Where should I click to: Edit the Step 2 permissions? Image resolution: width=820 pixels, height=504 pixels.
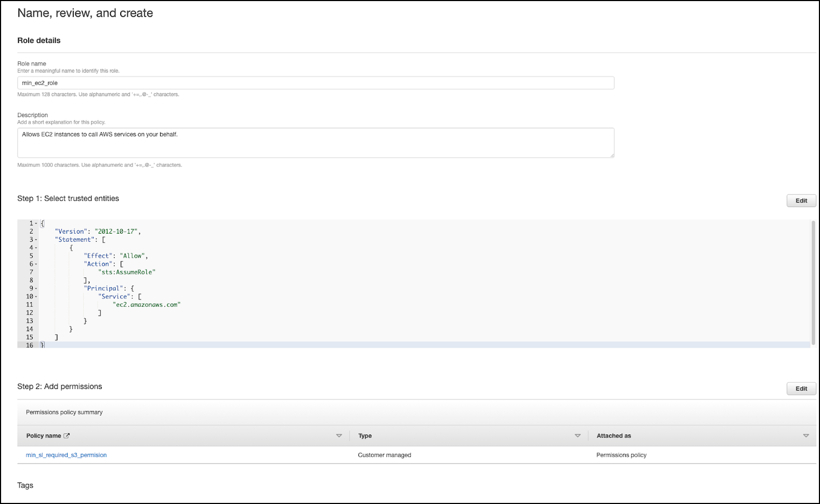[801, 389]
